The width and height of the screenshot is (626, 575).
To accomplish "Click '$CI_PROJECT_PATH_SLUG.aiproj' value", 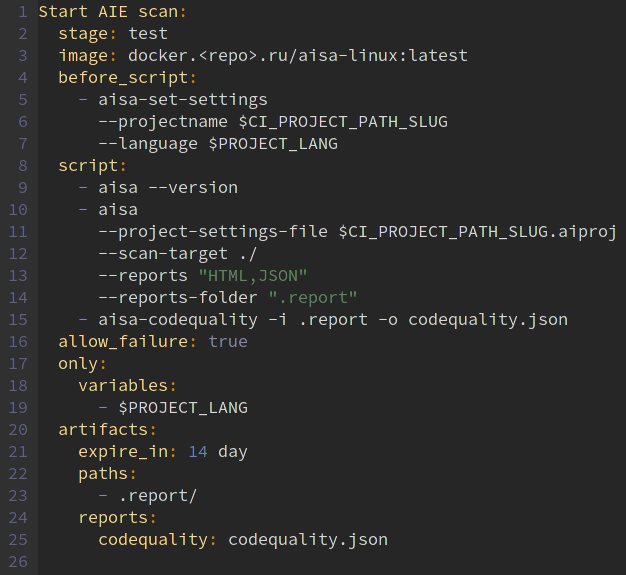I will click(x=477, y=233).
